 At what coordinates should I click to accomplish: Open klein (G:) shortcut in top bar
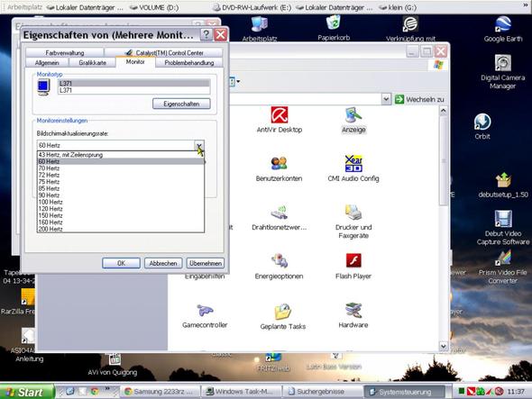pyautogui.click(x=398, y=7)
